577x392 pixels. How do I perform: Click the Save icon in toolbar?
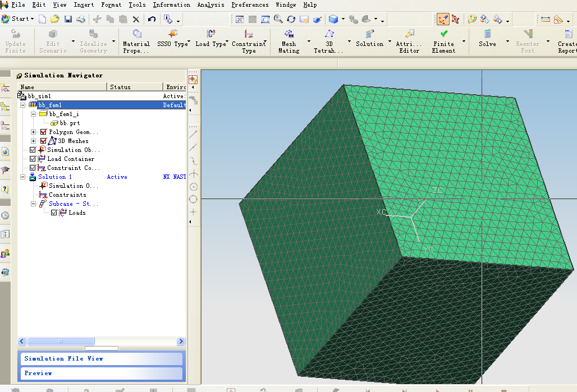pos(68,19)
